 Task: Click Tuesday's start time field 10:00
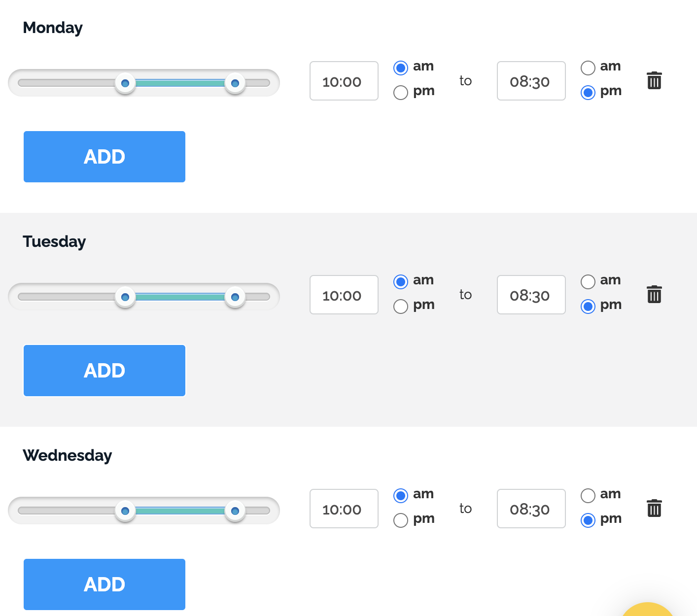tap(344, 295)
